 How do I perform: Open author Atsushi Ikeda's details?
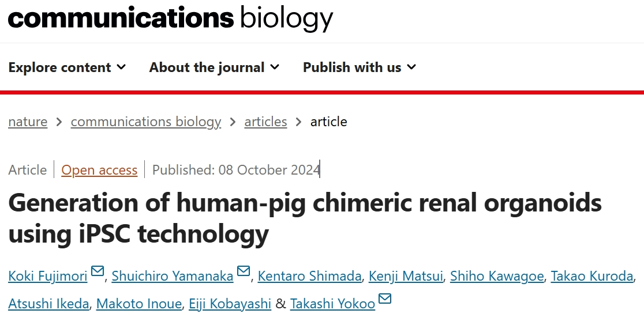coord(48,304)
